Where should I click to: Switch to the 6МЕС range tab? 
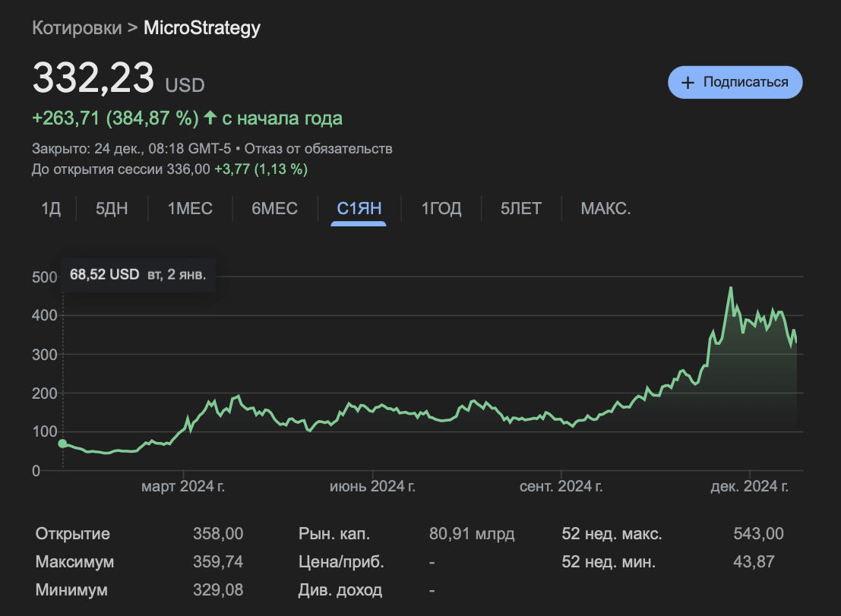pyautogui.click(x=274, y=209)
